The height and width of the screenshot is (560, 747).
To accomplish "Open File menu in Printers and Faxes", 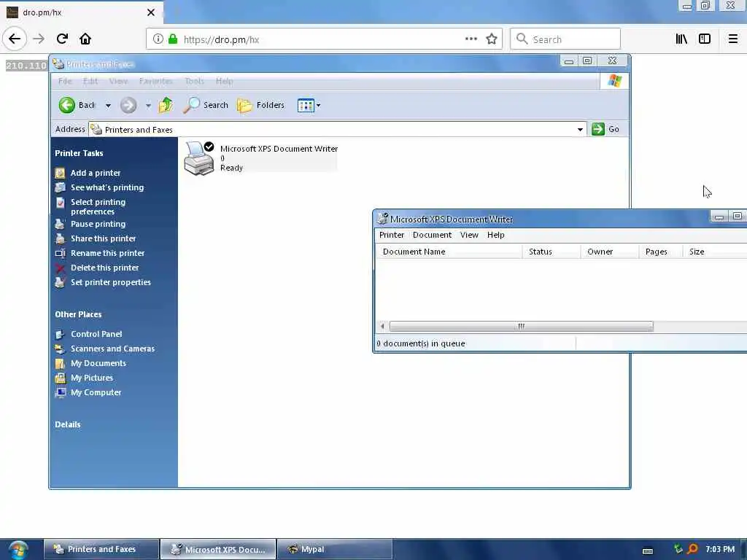I will tap(65, 81).
